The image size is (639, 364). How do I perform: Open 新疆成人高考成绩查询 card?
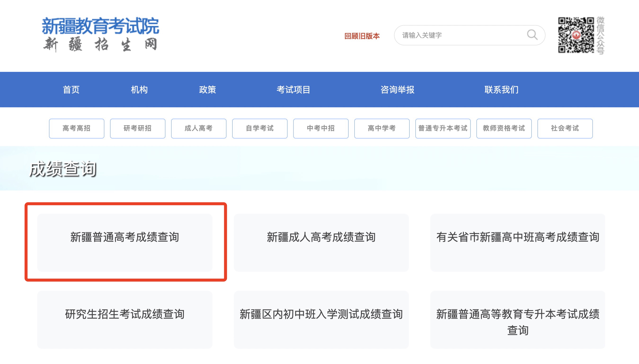[x=321, y=242]
